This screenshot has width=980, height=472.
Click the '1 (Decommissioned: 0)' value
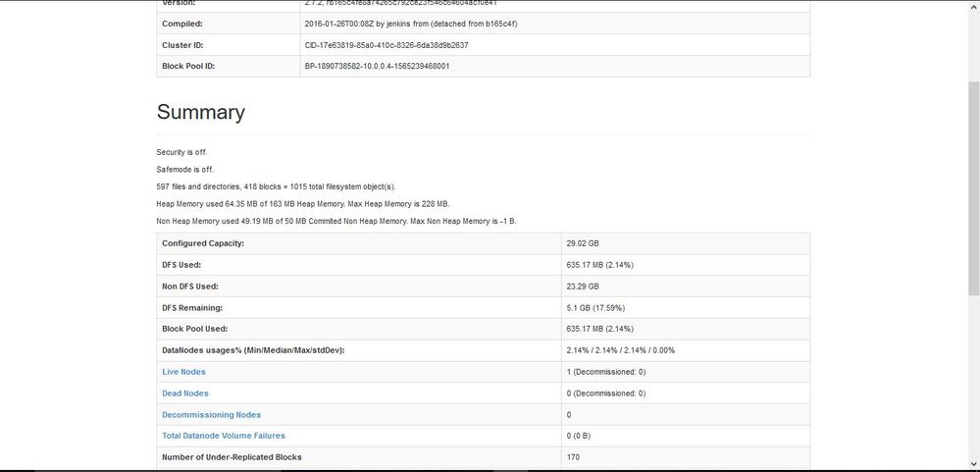pos(605,372)
